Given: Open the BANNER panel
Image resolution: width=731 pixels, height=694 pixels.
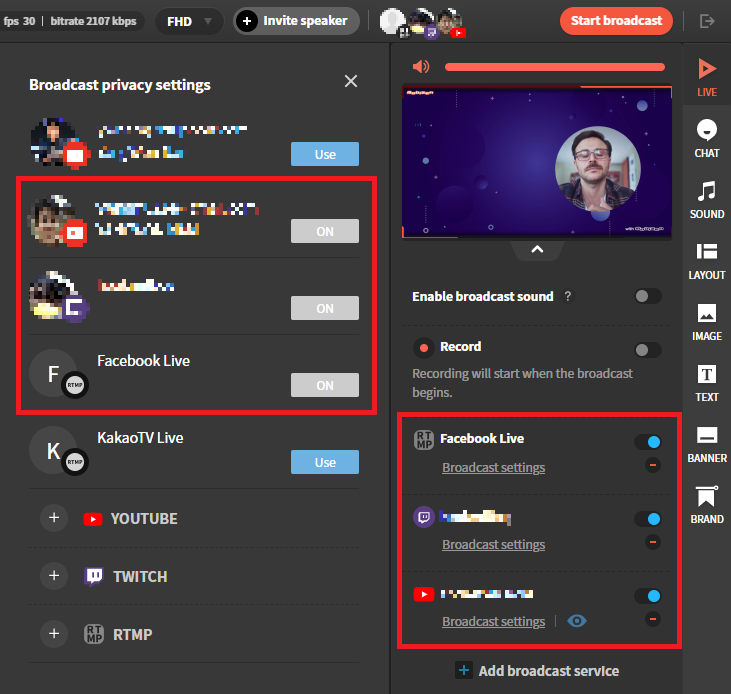Looking at the screenshot, I should (x=707, y=444).
